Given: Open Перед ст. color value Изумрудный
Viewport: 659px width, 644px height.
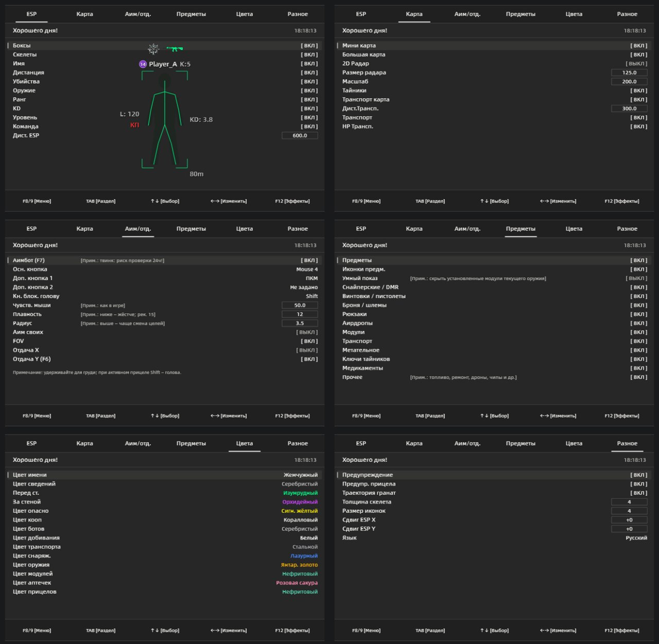Looking at the screenshot, I should point(301,493).
